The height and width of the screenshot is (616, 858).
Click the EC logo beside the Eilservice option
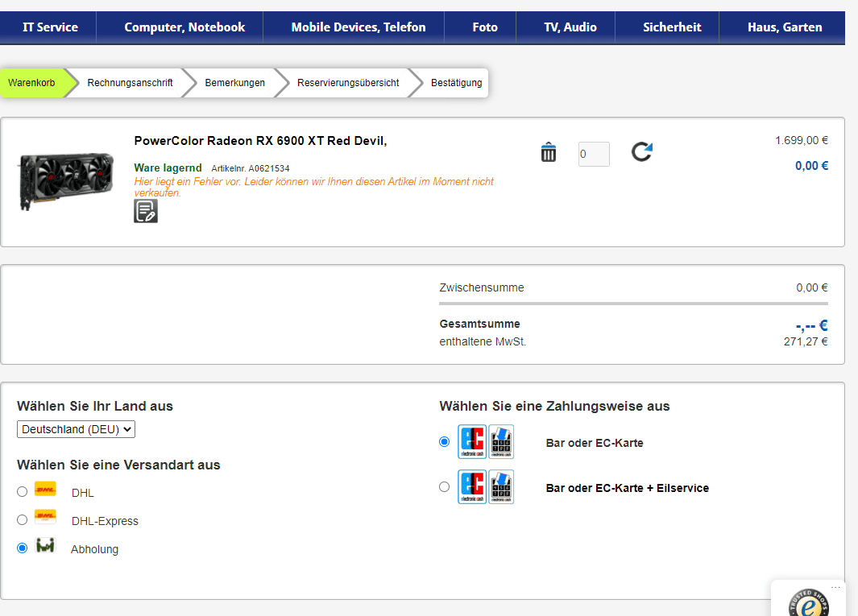click(x=472, y=486)
